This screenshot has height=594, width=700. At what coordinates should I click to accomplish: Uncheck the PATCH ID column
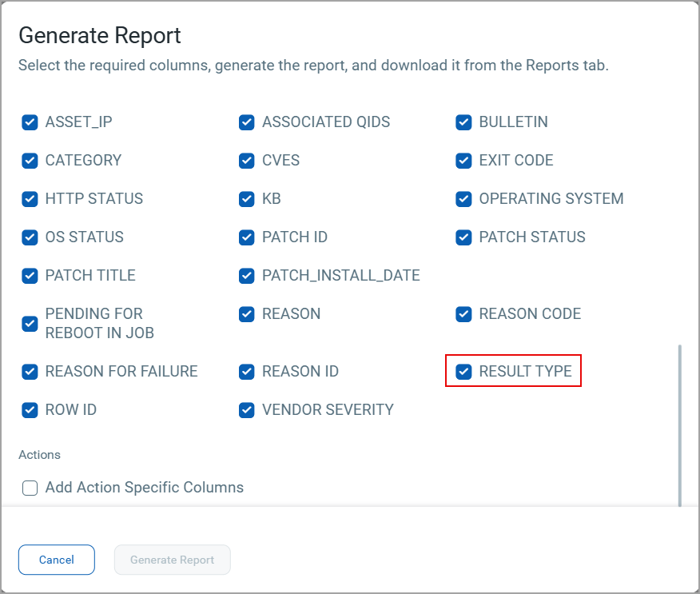point(247,237)
